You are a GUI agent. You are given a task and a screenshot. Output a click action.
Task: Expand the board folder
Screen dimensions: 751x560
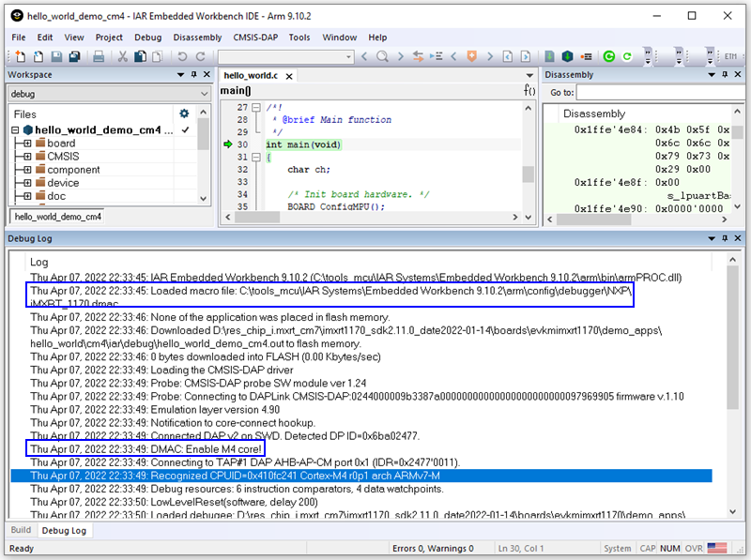pyautogui.click(x=27, y=144)
